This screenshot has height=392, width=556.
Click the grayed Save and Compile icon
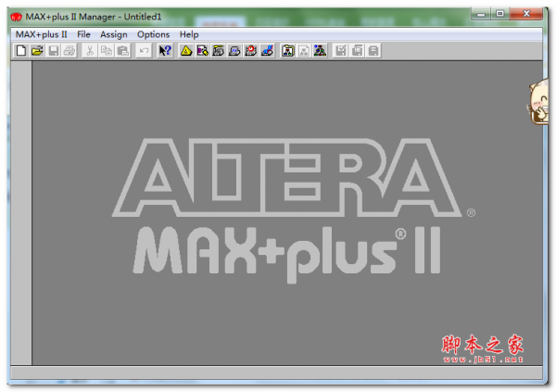click(x=357, y=51)
